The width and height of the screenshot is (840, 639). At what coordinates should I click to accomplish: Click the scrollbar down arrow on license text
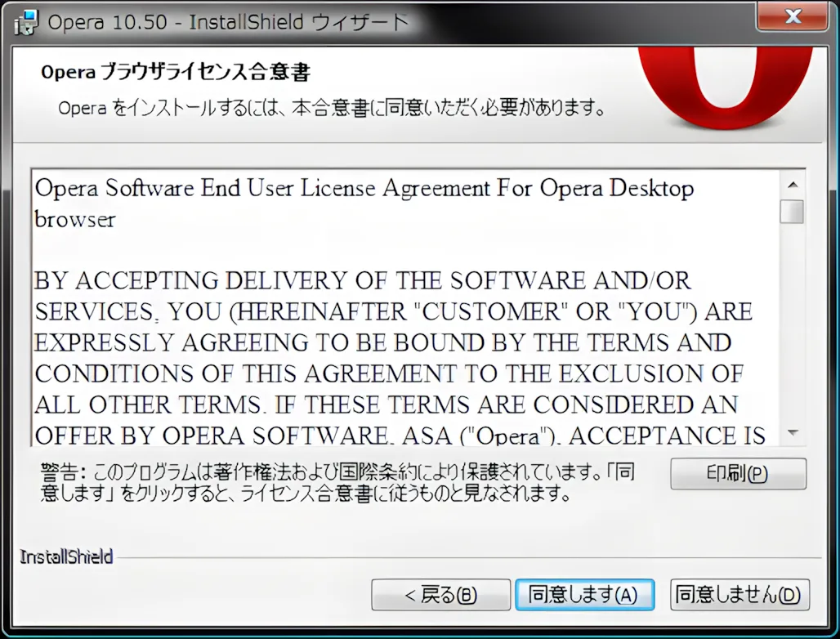pos(793,433)
